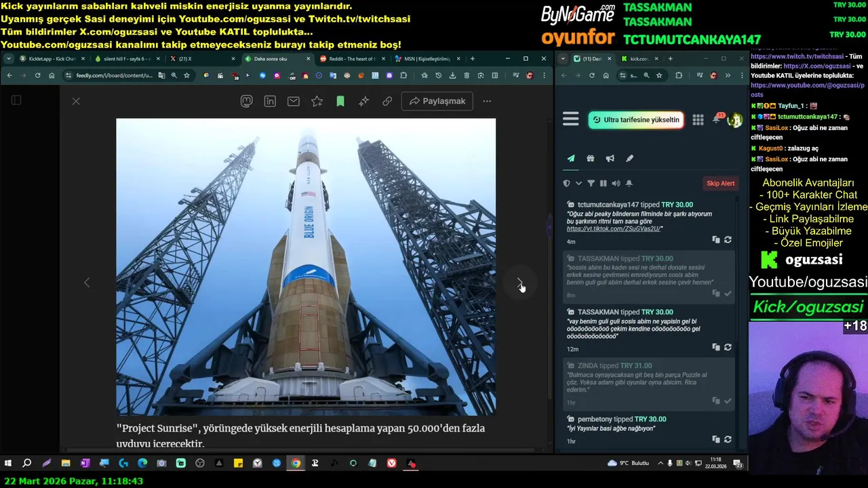Expand hidden toolbar items in right browser

[728, 75]
